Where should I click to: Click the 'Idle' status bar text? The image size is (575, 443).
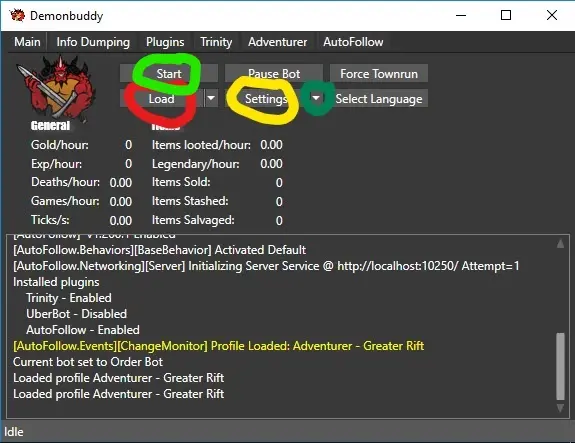(14, 432)
